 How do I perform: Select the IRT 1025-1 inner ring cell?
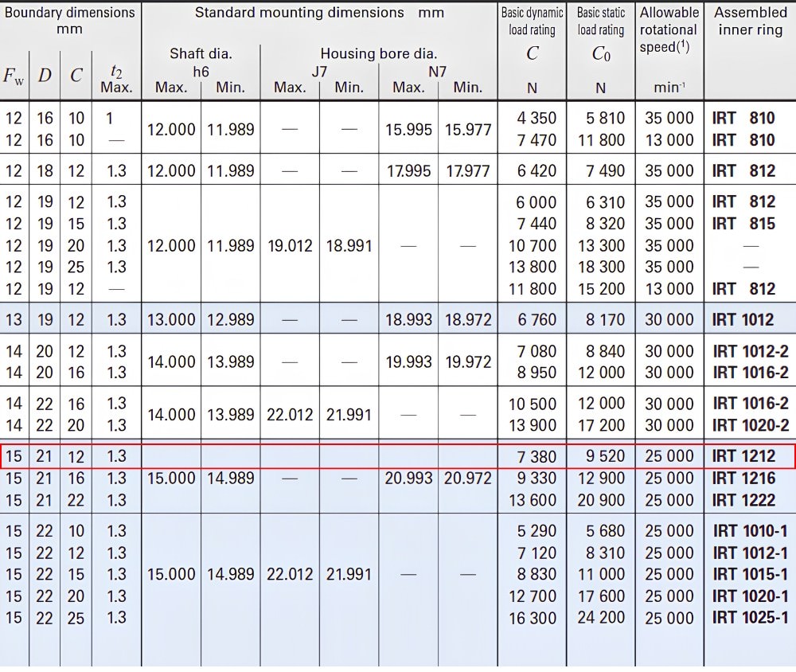pyautogui.click(x=750, y=618)
